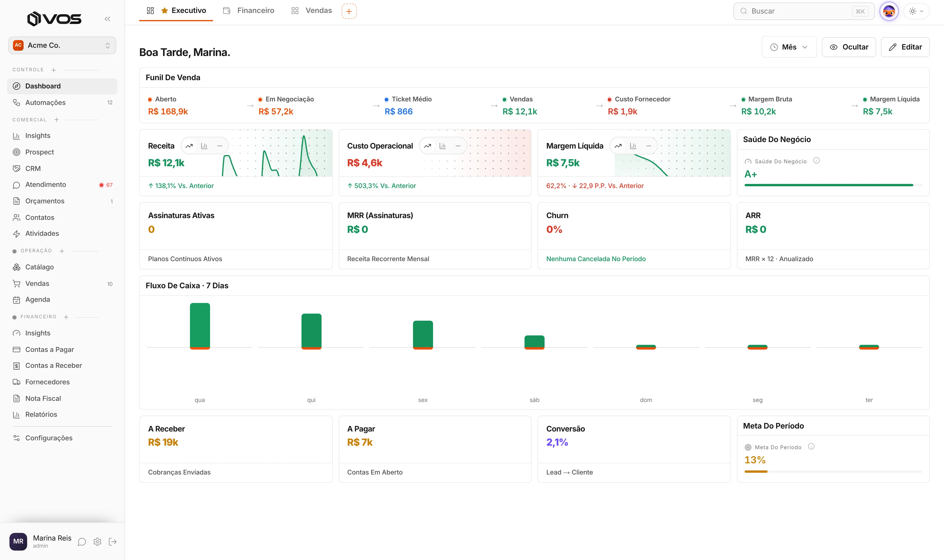Select bar chart view on Margem Líquida card
The height and width of the screenshot is (560, 944).
tap(633, 146)
